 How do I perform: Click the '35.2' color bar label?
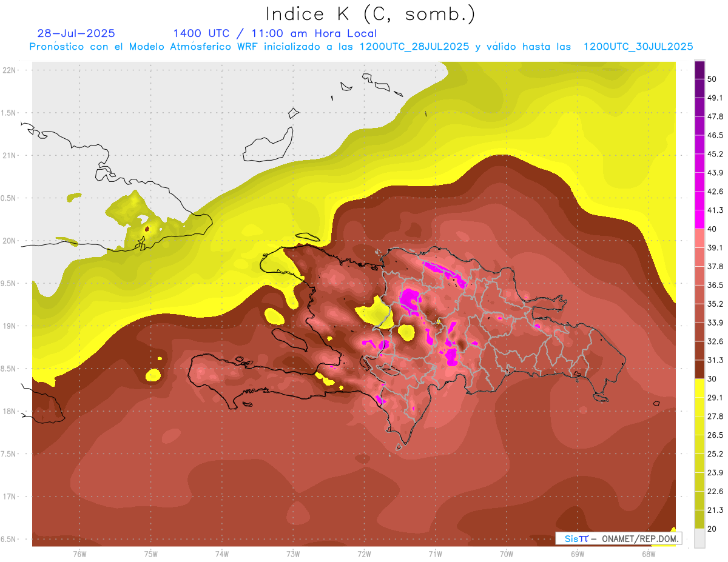pyautogui.click(x=715, y=304)
